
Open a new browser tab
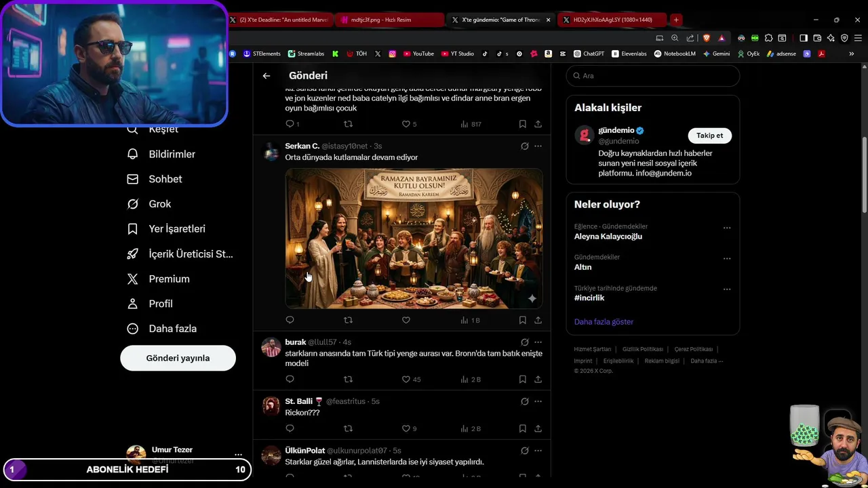(676, 20)
